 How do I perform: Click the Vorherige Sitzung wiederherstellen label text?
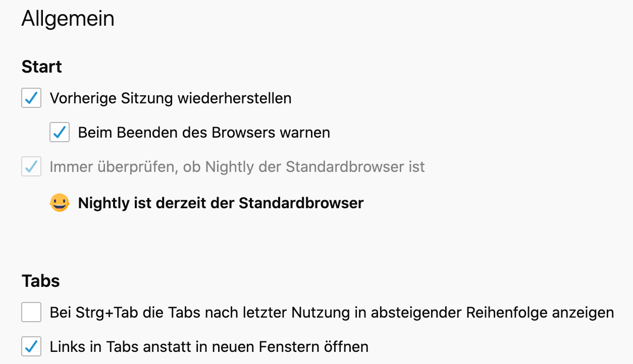[x=171, y=98]
